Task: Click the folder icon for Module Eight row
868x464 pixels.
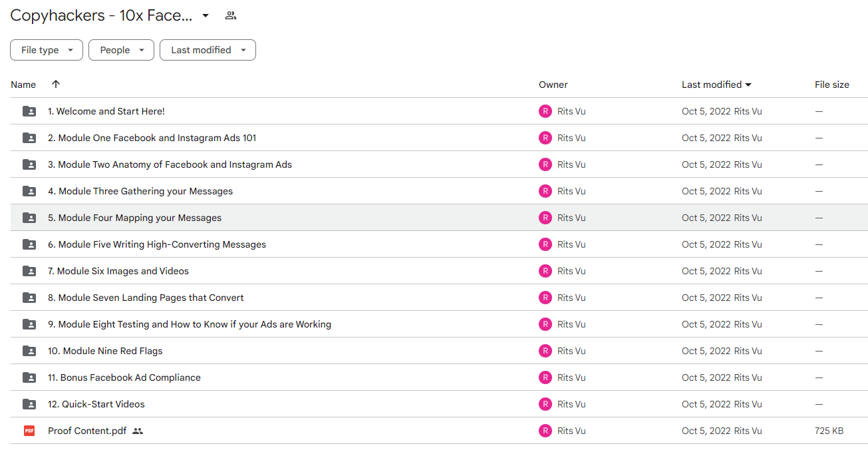Action: tap(29, 324)
